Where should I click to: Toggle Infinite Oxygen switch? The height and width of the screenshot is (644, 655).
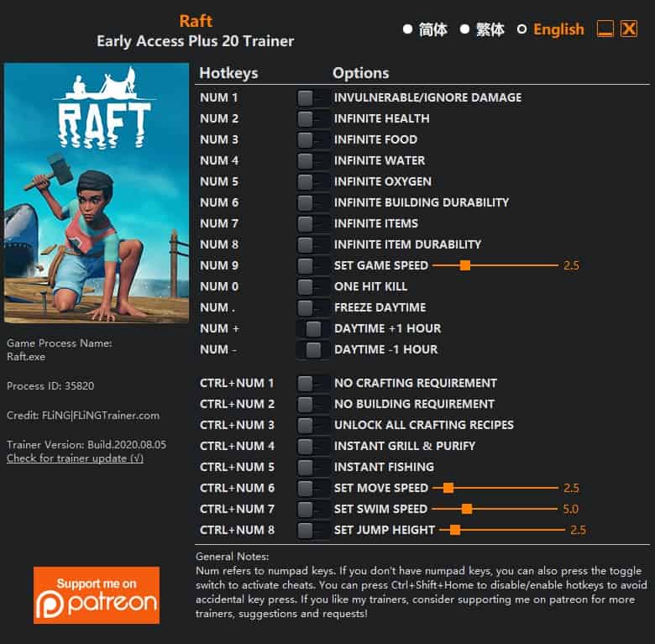pyautogui.click(x=313, y=181)
